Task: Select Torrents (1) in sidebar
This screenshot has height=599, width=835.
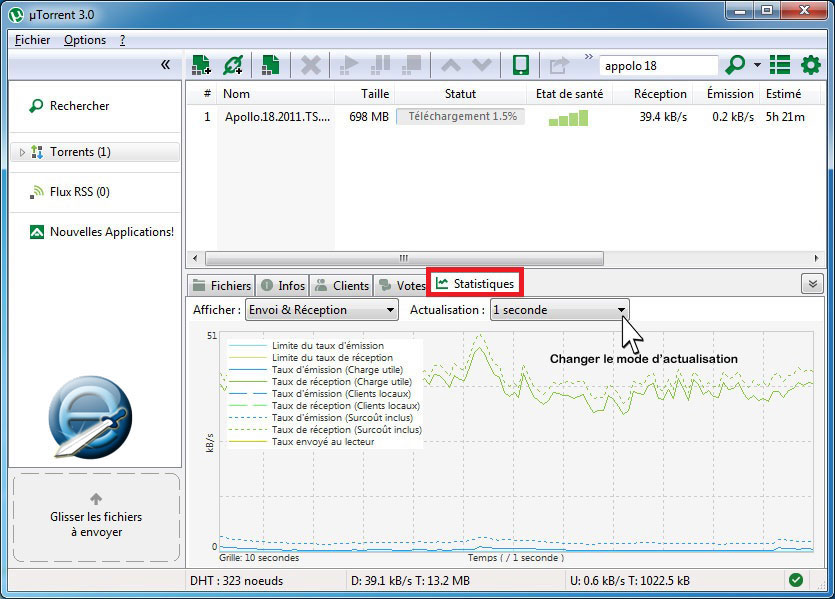Action: click(95, 152)
